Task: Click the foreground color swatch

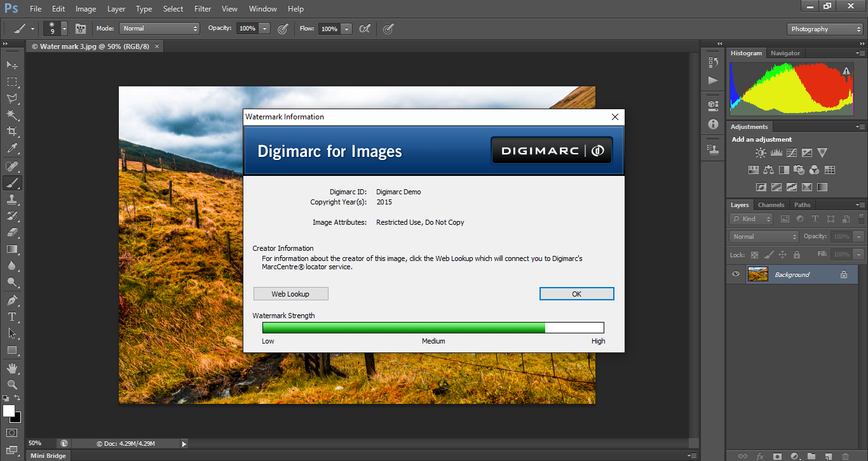Action: [x=8, y=411]
